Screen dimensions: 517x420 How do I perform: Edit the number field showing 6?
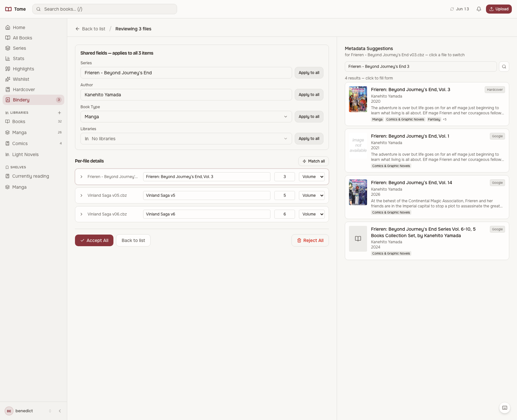285,214
